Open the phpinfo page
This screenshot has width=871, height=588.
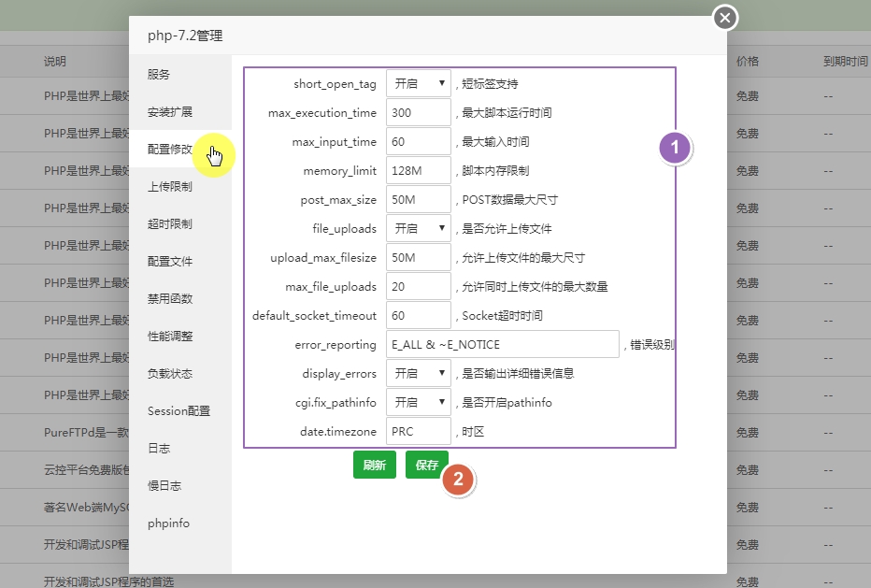coord(167,523)
